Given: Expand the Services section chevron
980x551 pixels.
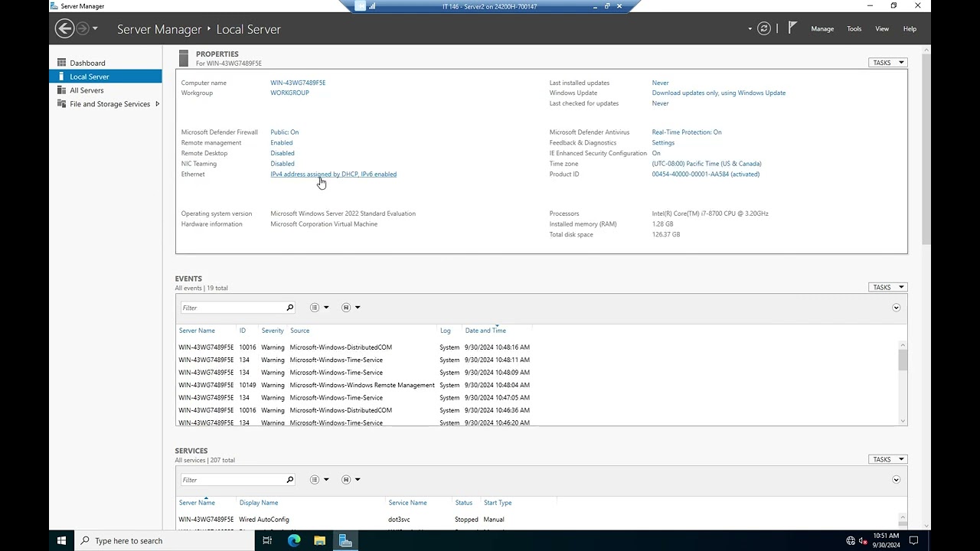Looking at the screenshot, I should click(x=896, y=480).
